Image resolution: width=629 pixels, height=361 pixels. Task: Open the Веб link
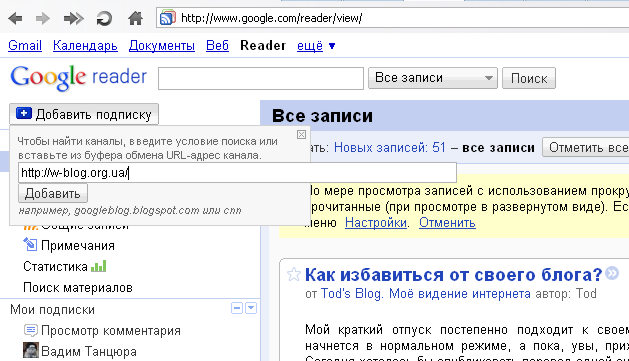(x=217, y=45)
